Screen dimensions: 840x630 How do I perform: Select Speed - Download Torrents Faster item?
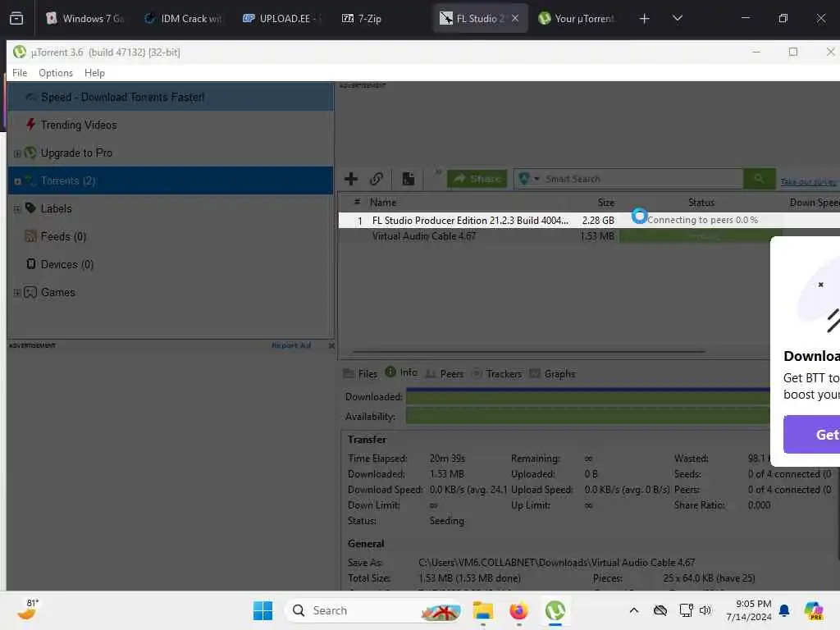[171, 97]
